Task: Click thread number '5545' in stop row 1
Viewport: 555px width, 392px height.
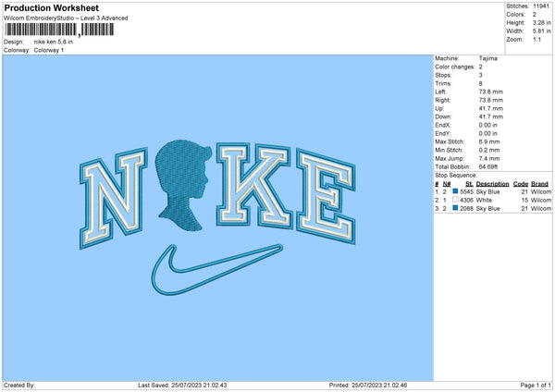Action: point(466,191)
